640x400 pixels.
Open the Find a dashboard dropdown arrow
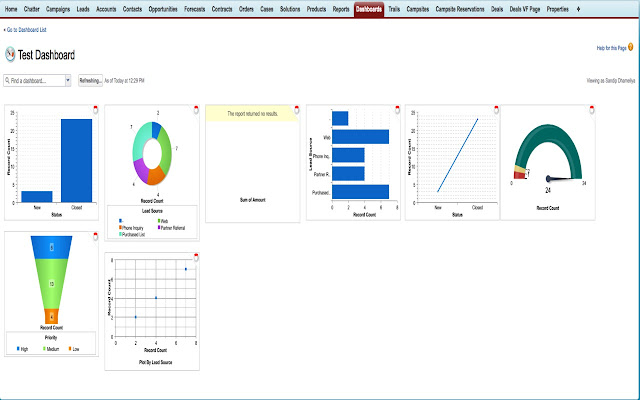(x=67, y=79)
